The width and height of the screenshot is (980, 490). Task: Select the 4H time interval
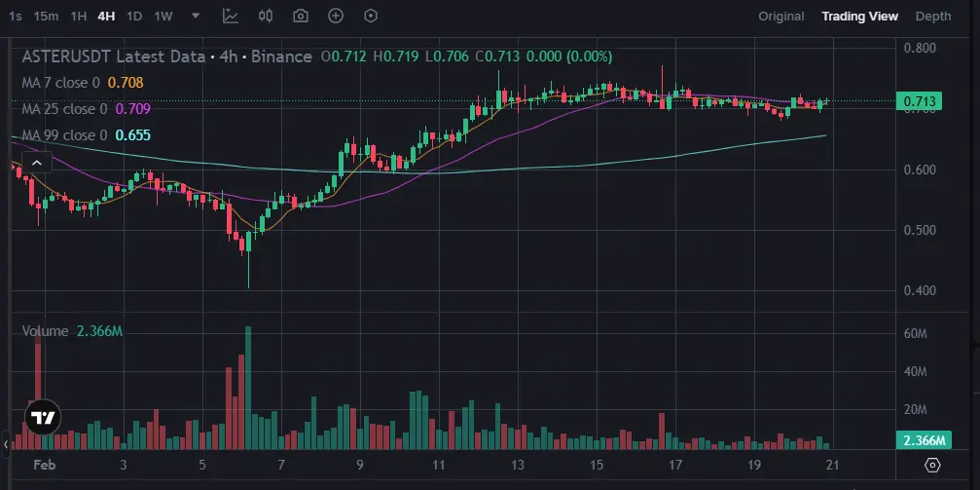[106, 17]
